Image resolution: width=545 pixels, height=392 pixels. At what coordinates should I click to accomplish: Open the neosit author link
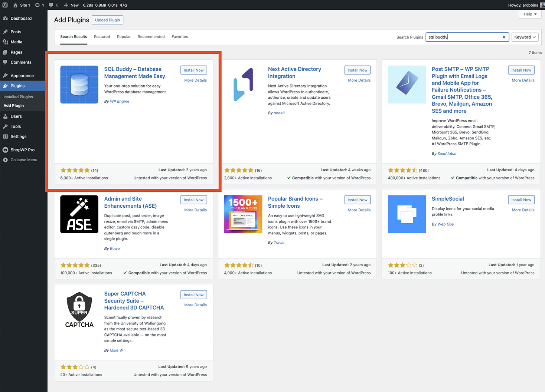279,113
